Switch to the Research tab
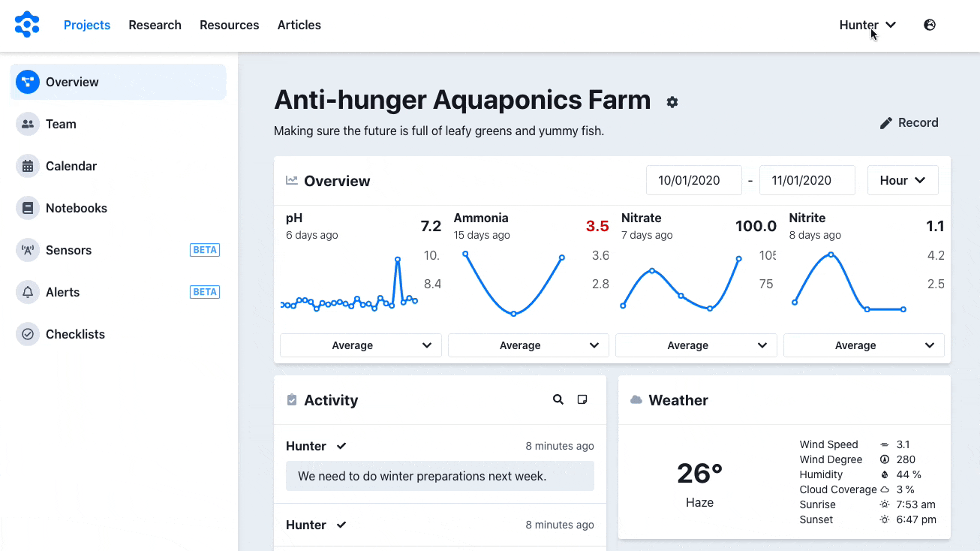This screenshot has width=980, height=551. pos(155,25)
